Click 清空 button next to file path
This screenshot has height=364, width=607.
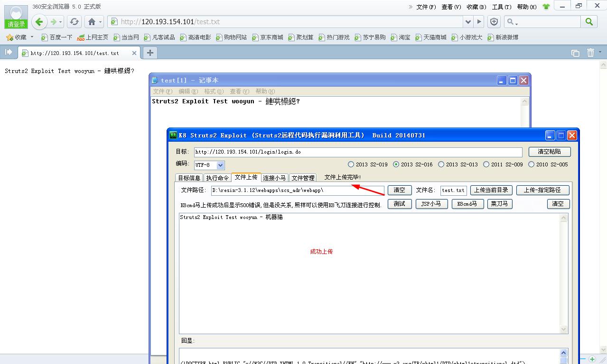coord(400,190)
